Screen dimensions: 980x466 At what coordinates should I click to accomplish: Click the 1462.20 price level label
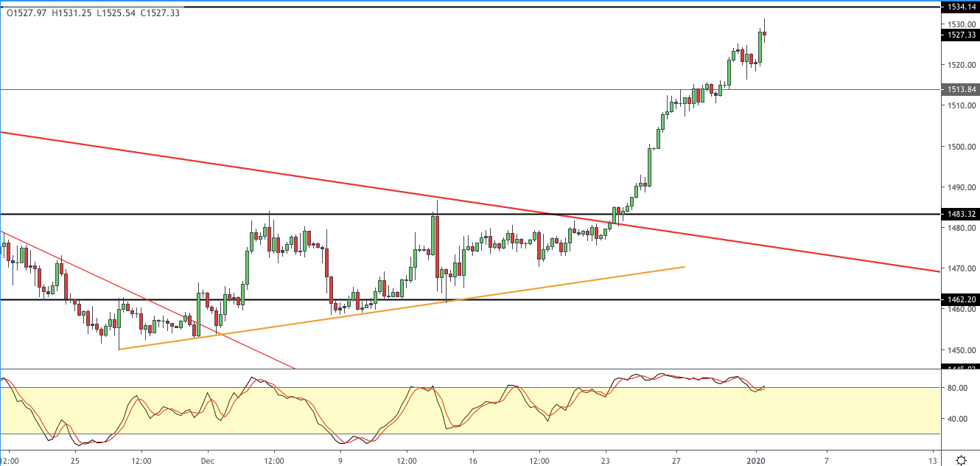(961, 300)
